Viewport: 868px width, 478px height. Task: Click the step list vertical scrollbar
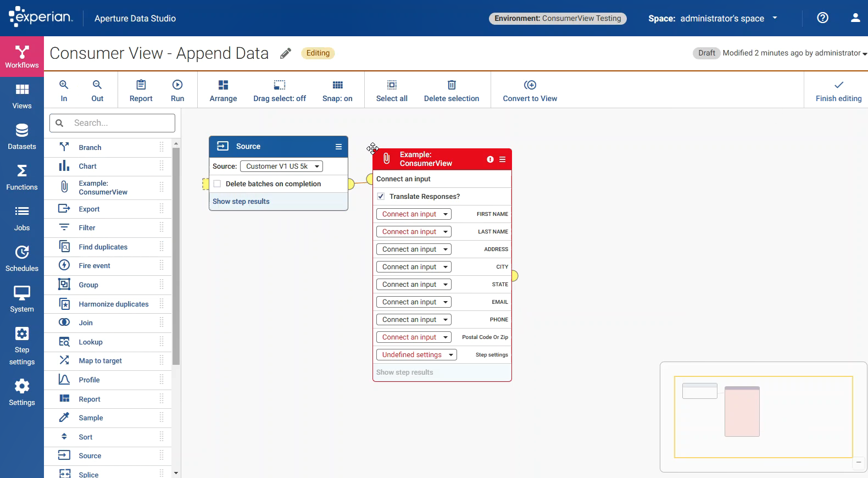(176, 257)
